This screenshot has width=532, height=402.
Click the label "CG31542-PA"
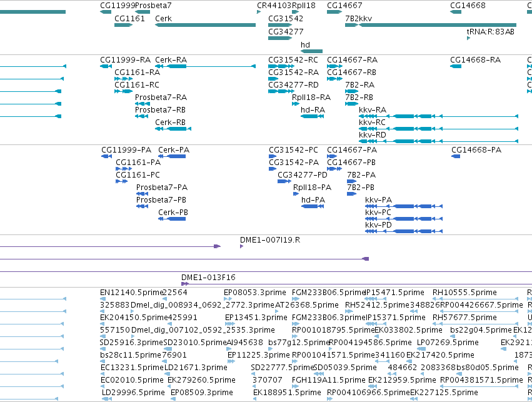pos(294,162)
